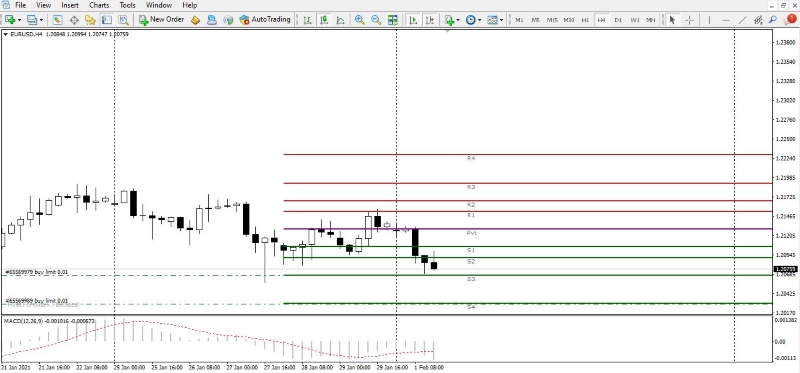Toggle Chart Shift from the toolbar
The image size is (800, 373).
coord(430,20)
